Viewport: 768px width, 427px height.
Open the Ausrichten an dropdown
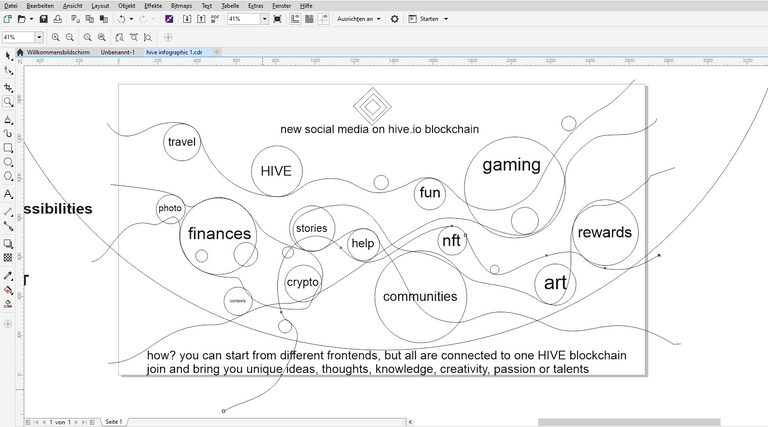(x=359, y=19)
